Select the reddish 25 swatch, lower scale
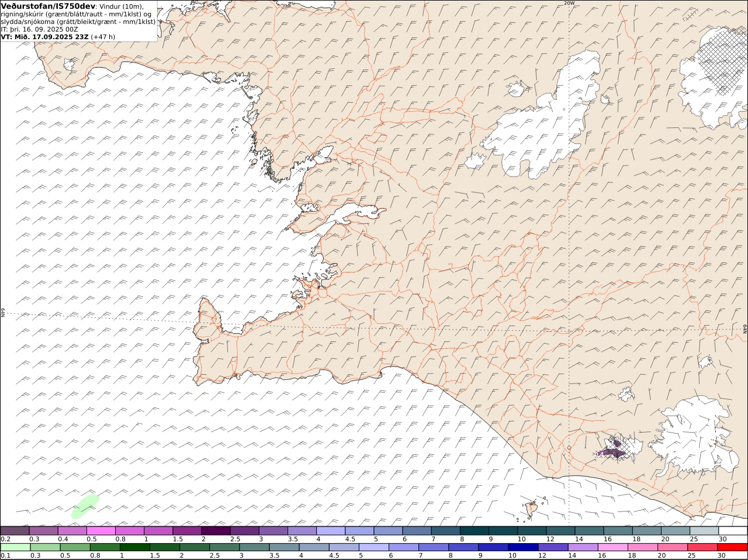Viewport: 748px width, 560px height. click(703, 547)
